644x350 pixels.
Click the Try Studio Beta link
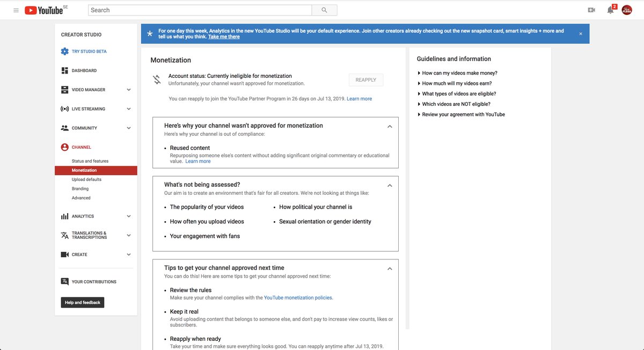(x=89, y=52)
